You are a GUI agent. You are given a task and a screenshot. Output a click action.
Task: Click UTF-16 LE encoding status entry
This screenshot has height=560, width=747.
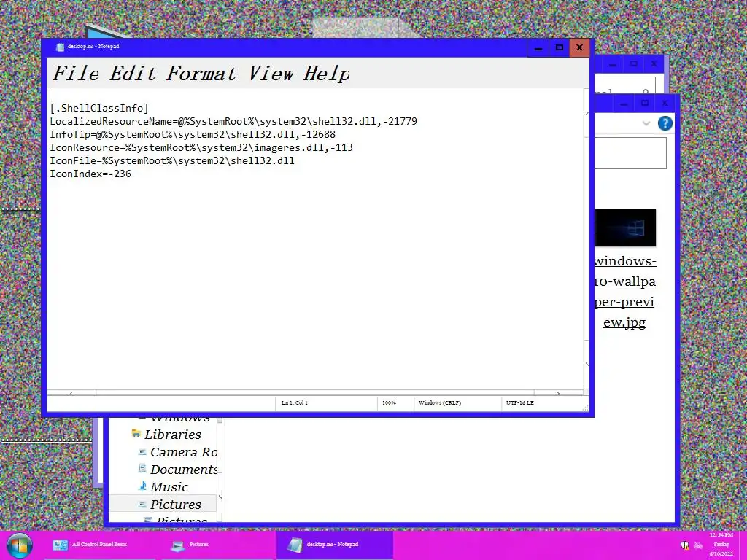tap(519, 402)
